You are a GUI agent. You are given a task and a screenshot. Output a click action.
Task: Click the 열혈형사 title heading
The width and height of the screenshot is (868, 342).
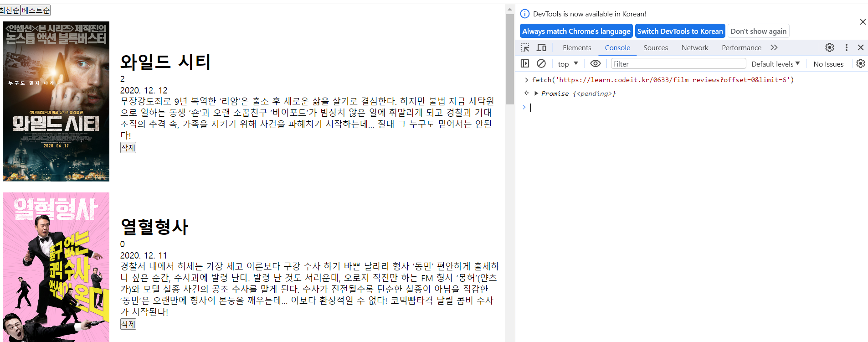[154, 227]
